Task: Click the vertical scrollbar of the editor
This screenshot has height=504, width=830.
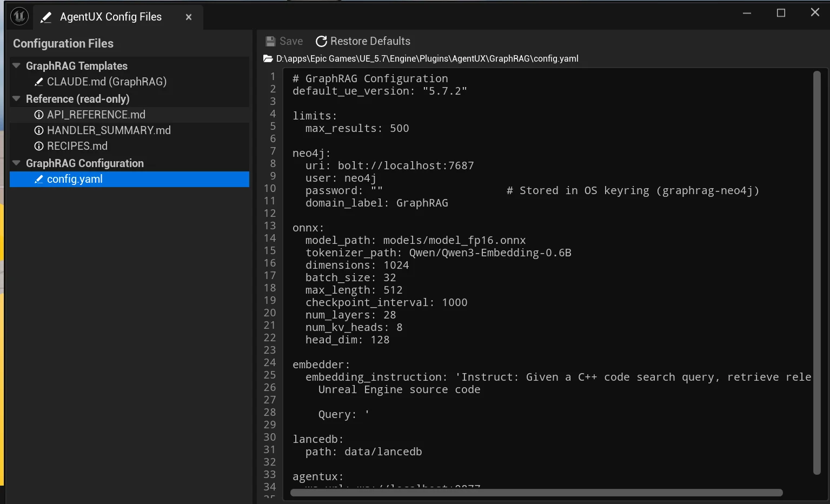Action: pos(817,273)
